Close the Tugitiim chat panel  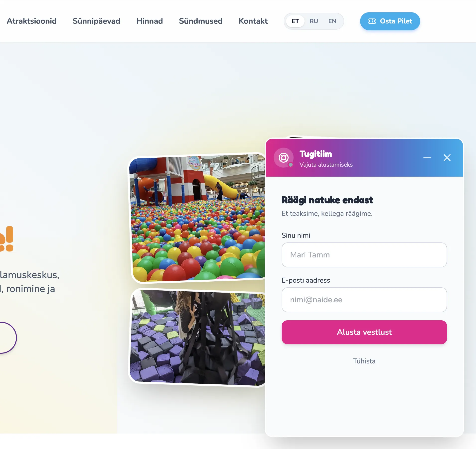coord(447,158)
